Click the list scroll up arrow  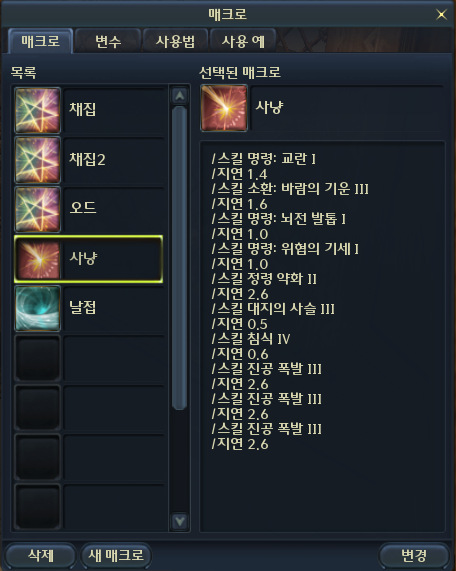click(179, 96)
